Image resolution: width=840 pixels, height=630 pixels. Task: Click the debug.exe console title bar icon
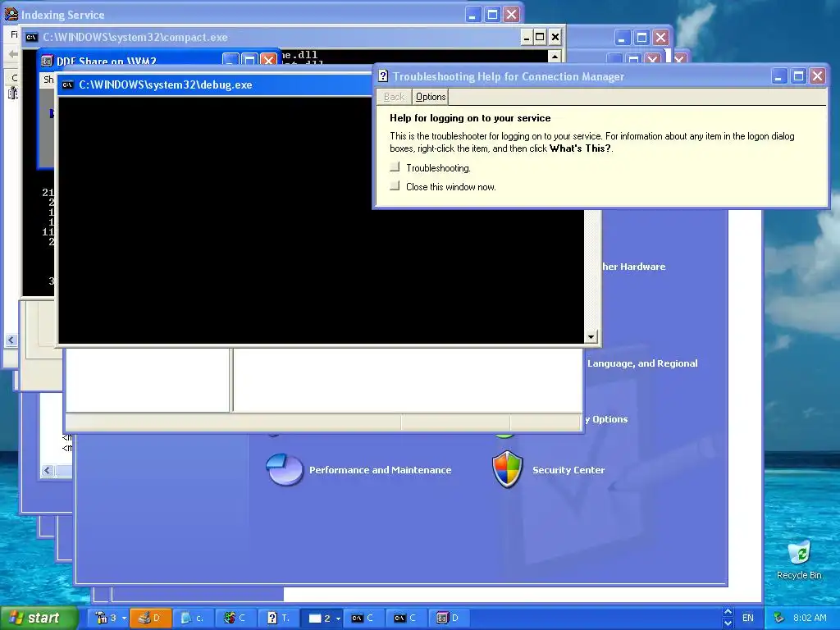point(68,84)
